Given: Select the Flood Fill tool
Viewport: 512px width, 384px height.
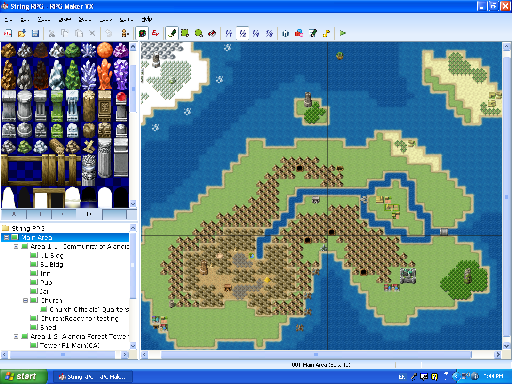Looking at the screenshot, I should (x=212, y=33).
